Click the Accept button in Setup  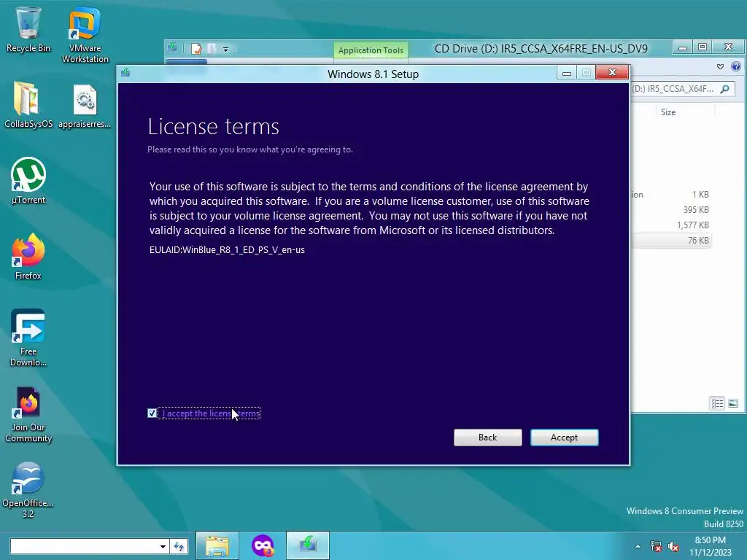point(564,437)
